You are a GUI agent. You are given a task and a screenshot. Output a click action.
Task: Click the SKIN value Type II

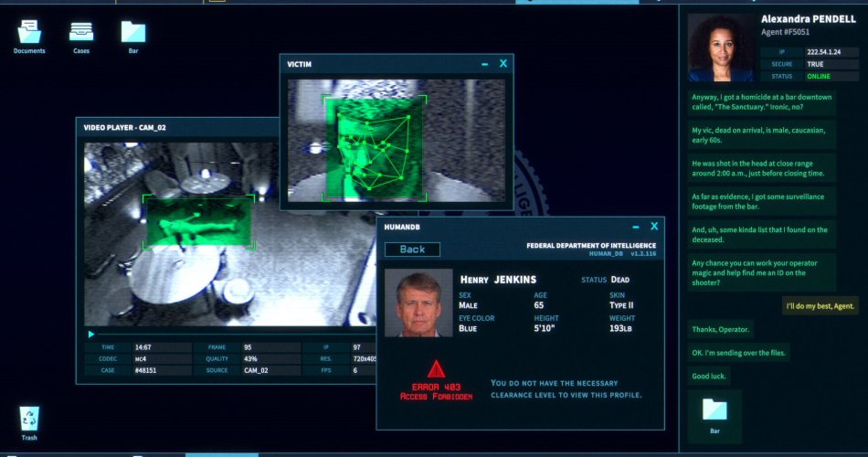pos(621,305)
